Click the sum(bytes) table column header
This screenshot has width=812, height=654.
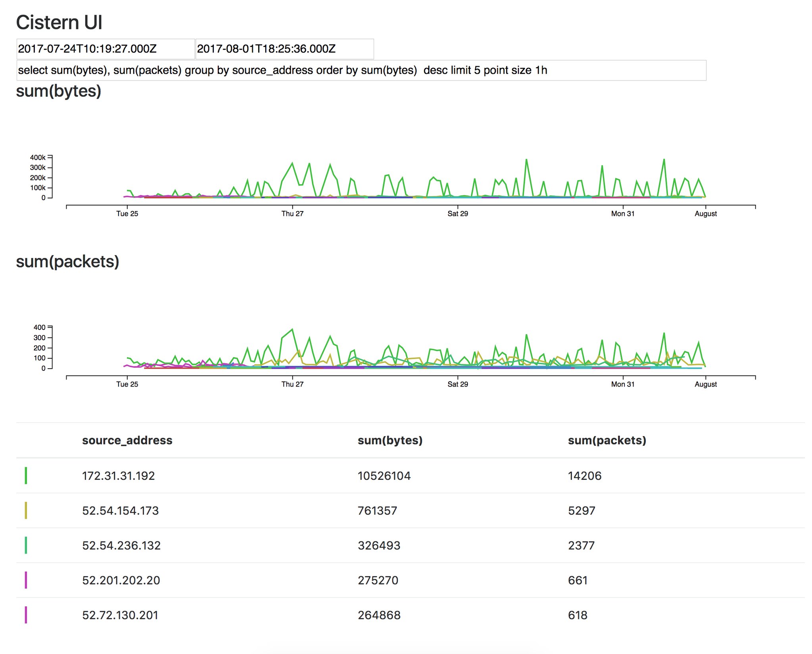pos(390,440)
